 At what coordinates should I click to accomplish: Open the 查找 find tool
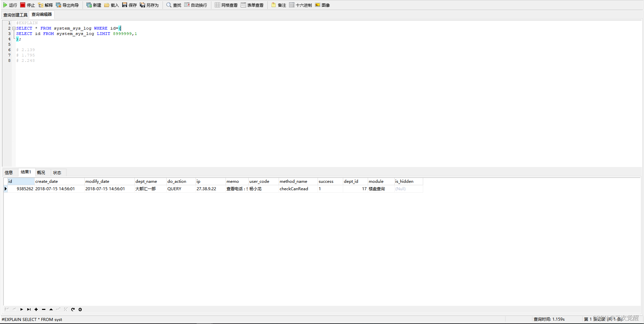point(173,5)
